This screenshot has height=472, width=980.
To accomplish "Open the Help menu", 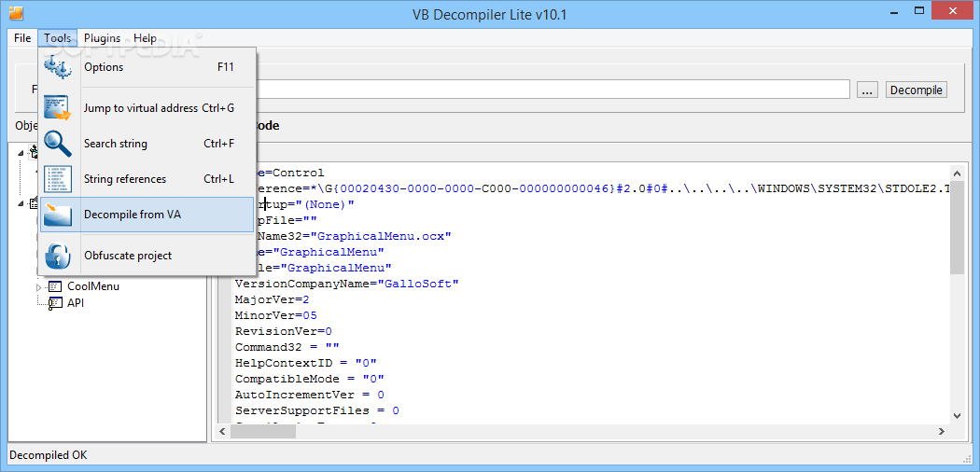I will point(145,38).
